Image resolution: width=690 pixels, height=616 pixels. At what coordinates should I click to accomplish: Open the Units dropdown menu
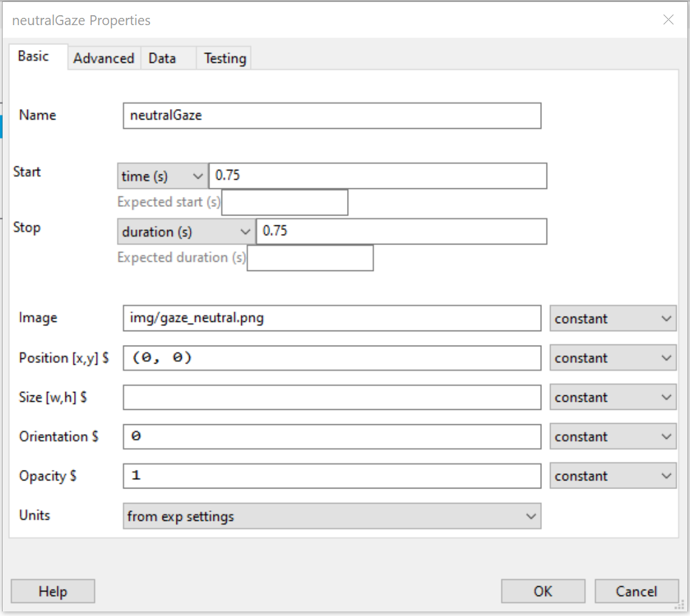click(332, 516)
